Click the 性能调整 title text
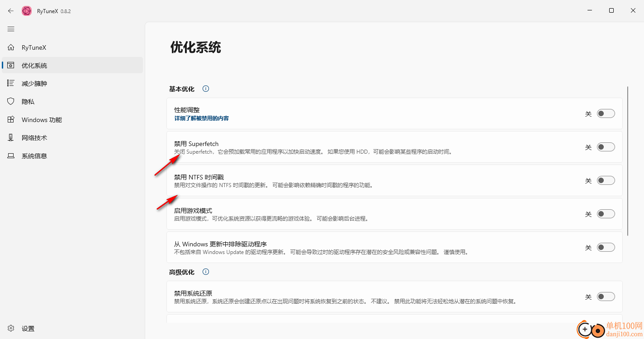Image resolution: width=644 pixels, height=339 pixels. 187,110
